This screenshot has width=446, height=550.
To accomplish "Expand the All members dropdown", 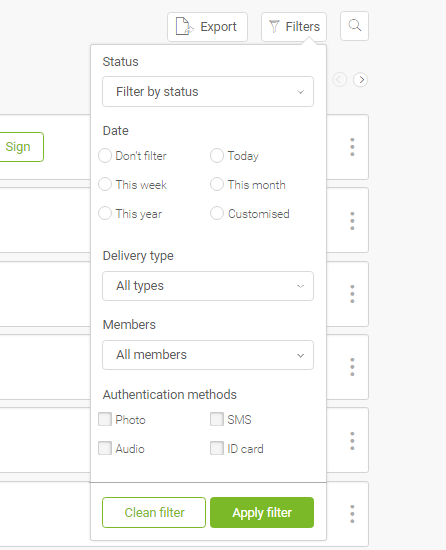I will click(x=208, y=355).
